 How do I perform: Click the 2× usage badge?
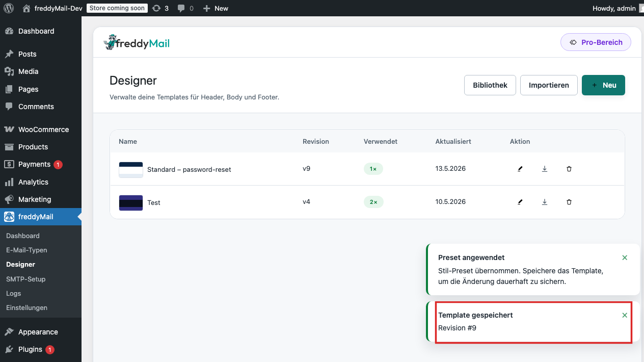click(x=373, y=202)
